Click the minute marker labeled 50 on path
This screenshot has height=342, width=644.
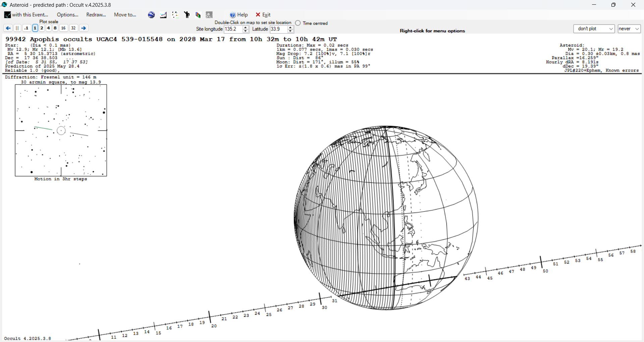tap(545, 271)
